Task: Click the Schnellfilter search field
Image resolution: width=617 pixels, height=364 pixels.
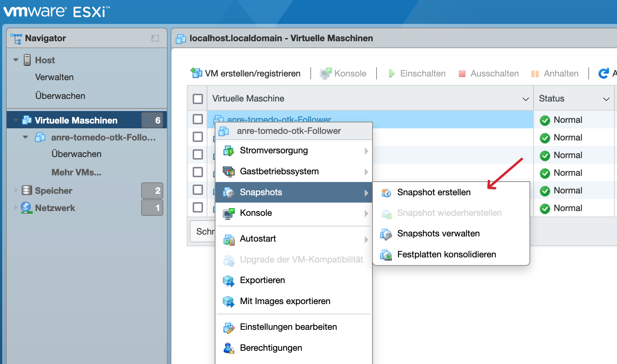Action: tap(203, 231)
